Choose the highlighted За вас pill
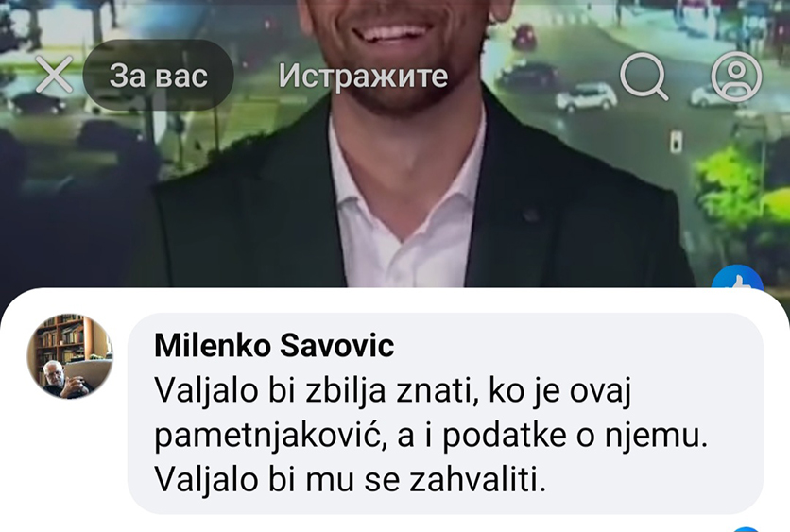Viewport: 790px width, 532px height. click(158, 75)
